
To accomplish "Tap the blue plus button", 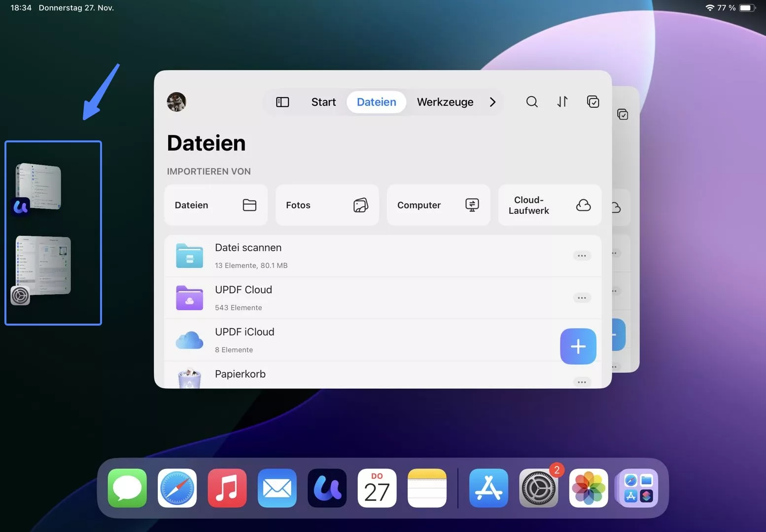I will (x=578, y=346).
